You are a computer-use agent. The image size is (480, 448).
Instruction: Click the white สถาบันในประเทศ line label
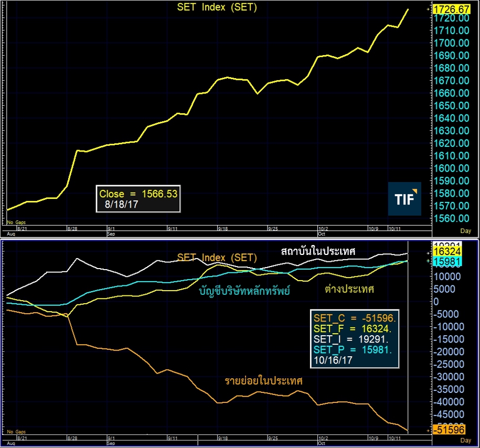[318, 252]
